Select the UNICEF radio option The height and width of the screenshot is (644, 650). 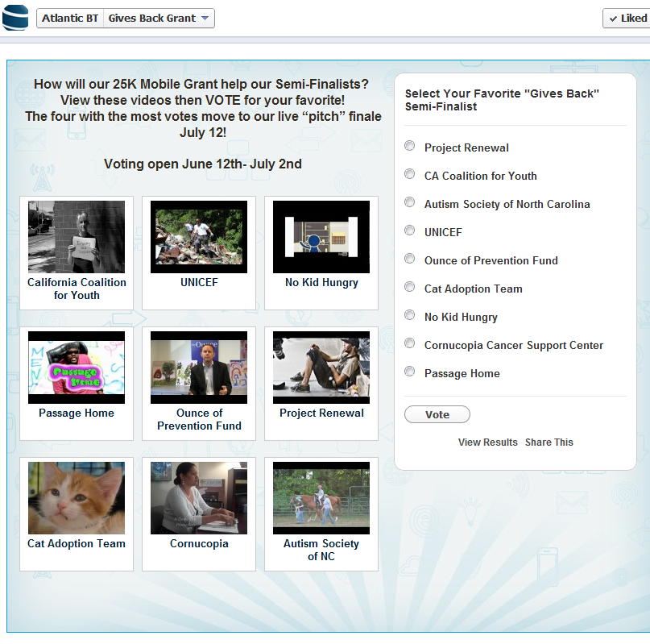point(409,231)
